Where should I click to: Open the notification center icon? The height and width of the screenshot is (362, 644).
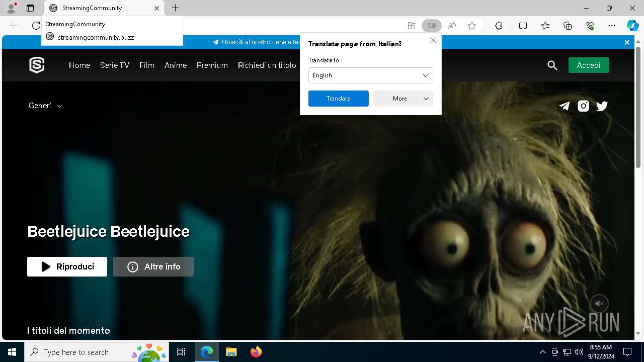point(627,352)
